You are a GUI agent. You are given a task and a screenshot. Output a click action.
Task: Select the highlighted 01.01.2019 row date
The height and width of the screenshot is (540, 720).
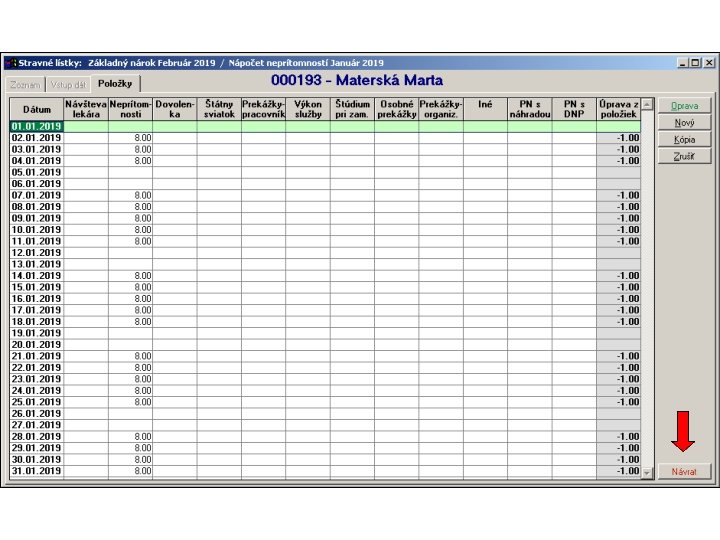[37, 126]
